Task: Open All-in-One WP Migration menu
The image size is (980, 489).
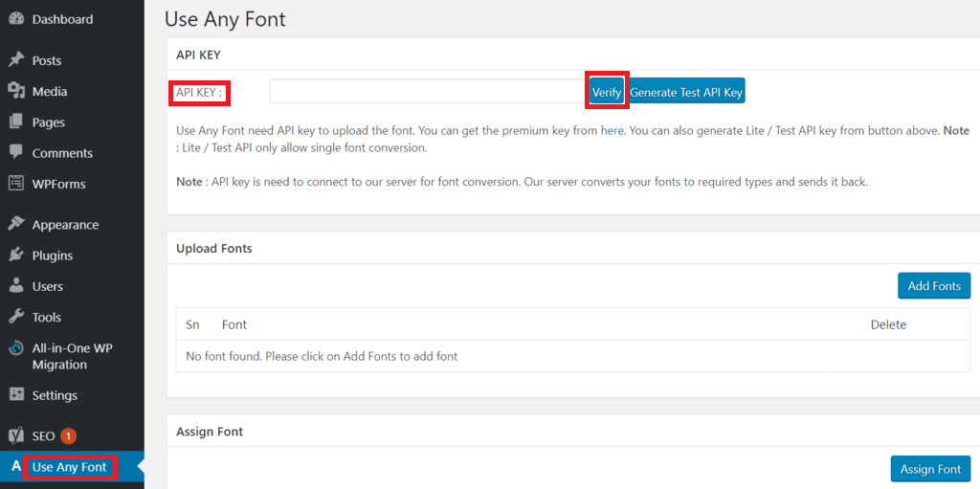Action: point(72,356)
